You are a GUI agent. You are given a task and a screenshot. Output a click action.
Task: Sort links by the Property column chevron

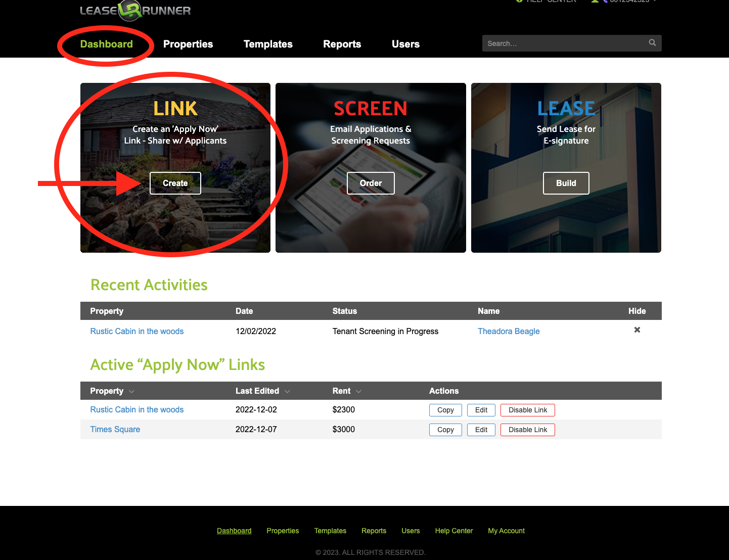[x=131, y=392]
